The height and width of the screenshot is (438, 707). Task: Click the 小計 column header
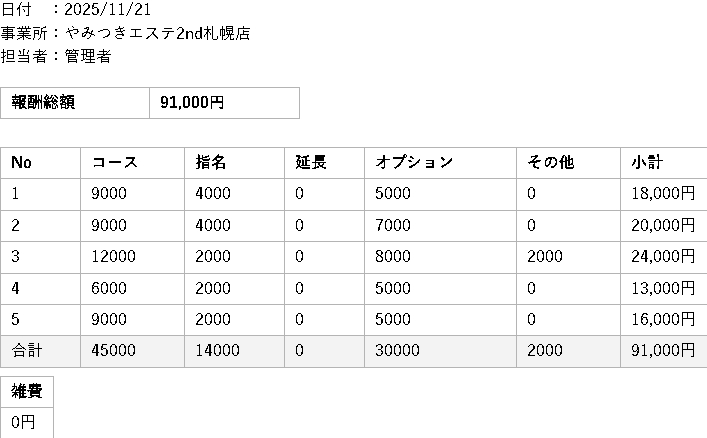pyautogui.click(x=647, y=163)
